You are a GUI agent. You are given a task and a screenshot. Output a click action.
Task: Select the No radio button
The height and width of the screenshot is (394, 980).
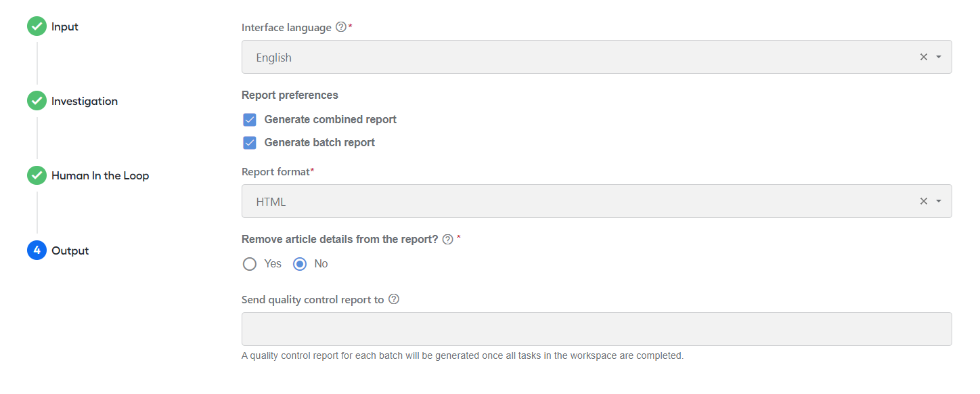[x=300, y=264]
